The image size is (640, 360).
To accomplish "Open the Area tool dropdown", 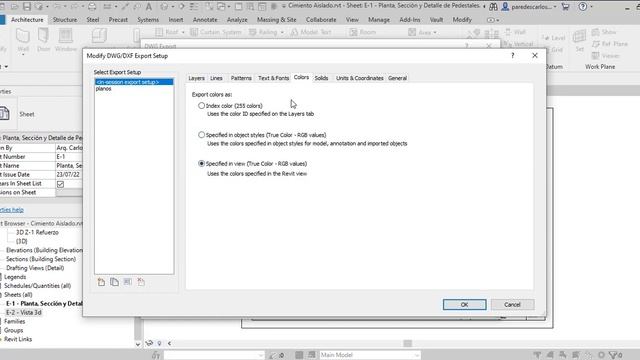I will coord(435,32).
